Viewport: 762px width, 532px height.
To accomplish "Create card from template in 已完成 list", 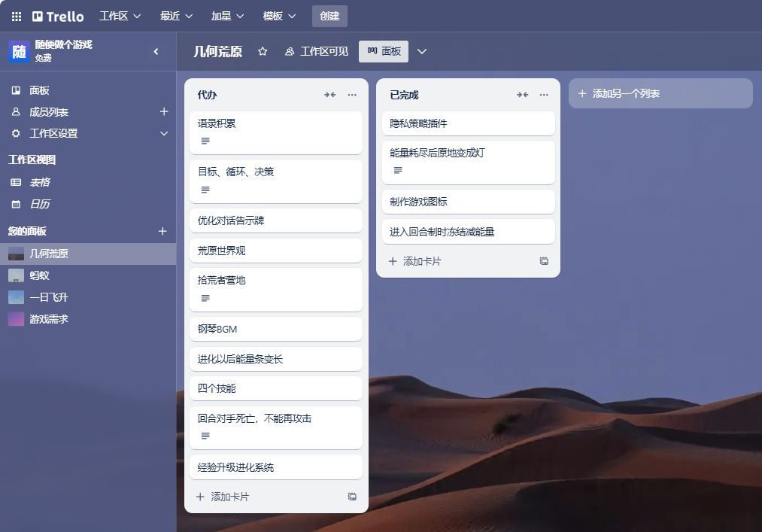I will [x=544, y=261].
